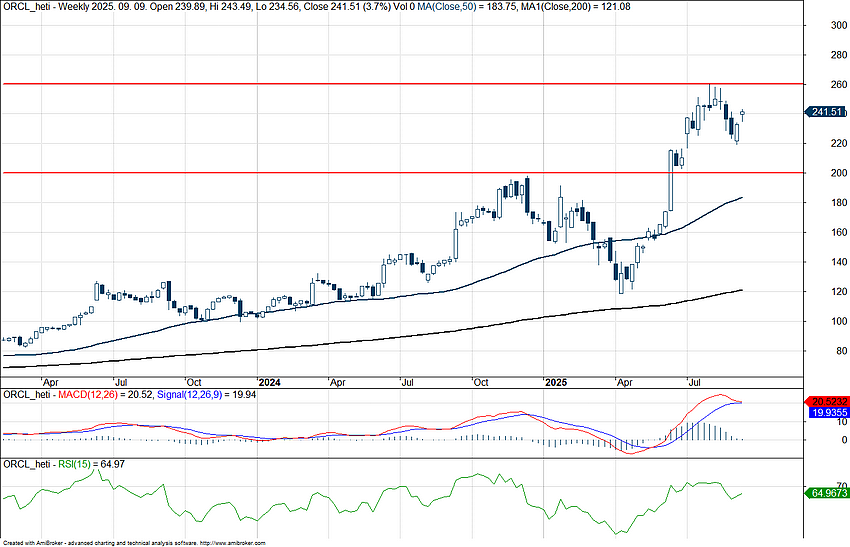This screenshot has width=850, height=547.
Task: Click the 100 price axis label
Action: tap(839, 321)
